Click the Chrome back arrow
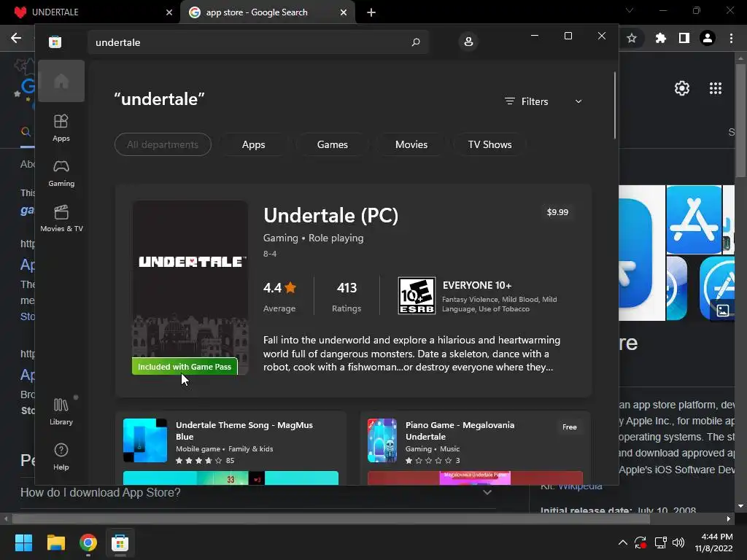This screenshot has width=747, height=560. point(16,38)
